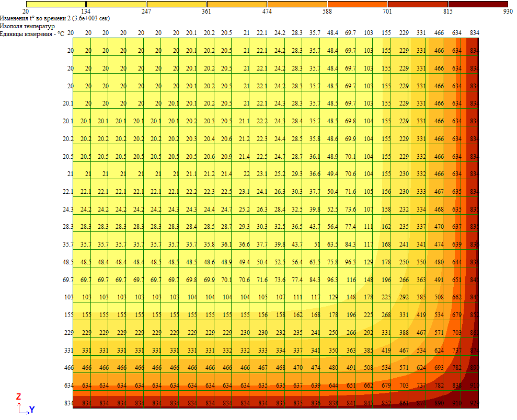The height and width of the screenshot is (420, 517).
Task: Select the 588–701 legend color band
Action: point(358,4)
